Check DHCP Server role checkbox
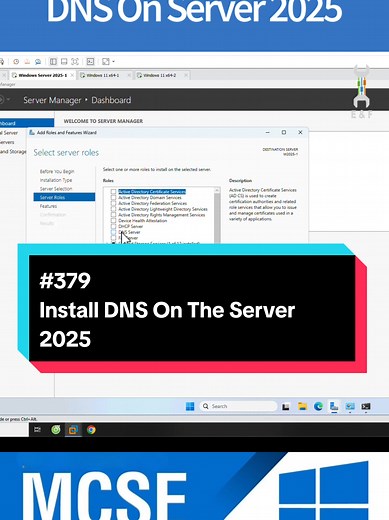The image size is (389, 520). pyautogui.click(x=113, y=226)
